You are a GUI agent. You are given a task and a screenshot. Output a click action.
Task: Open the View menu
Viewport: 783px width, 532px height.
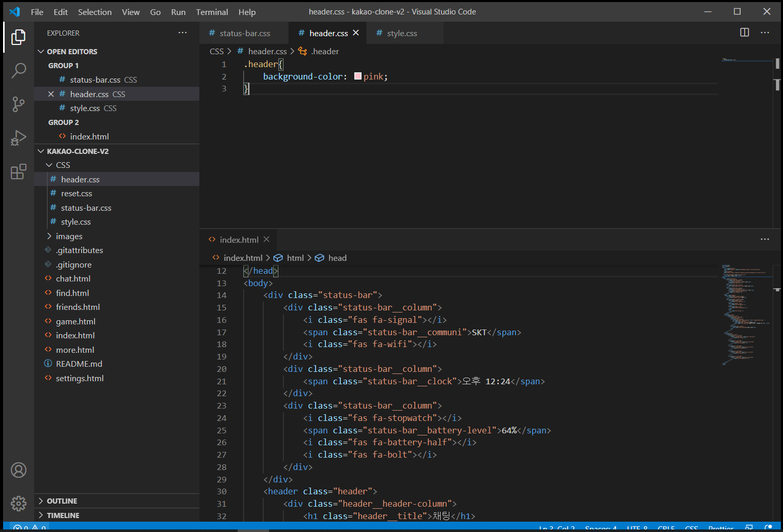pos(131,12)
